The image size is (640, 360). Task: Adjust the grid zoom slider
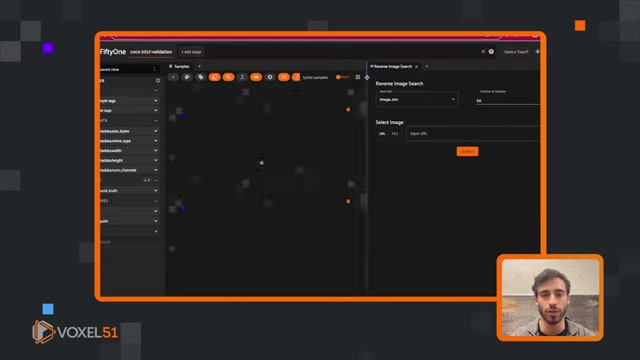342,77
